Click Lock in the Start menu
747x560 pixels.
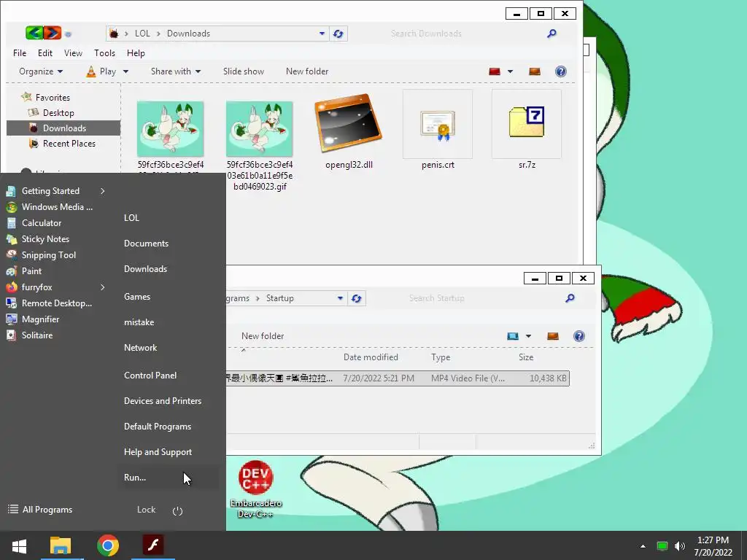pos(146,510)
